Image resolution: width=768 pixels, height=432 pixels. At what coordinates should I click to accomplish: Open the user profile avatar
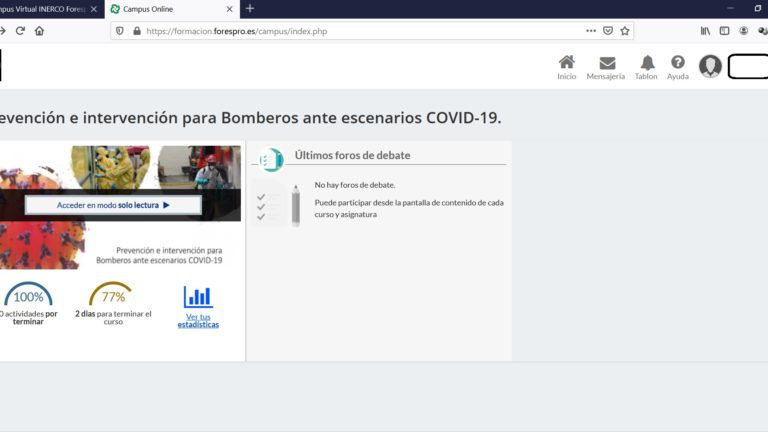[x=710, y=66]
